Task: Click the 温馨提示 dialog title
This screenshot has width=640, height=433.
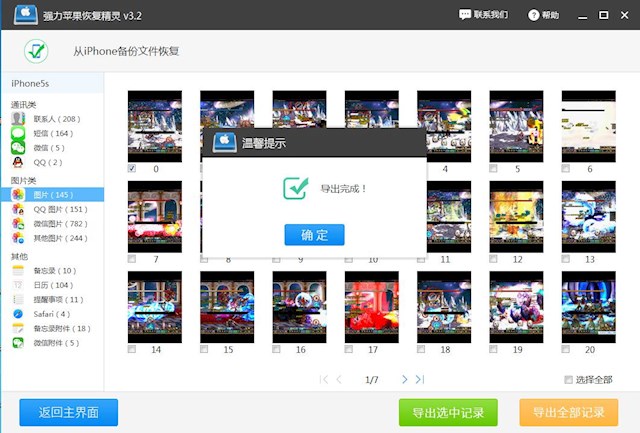Action: click(264, 143)
